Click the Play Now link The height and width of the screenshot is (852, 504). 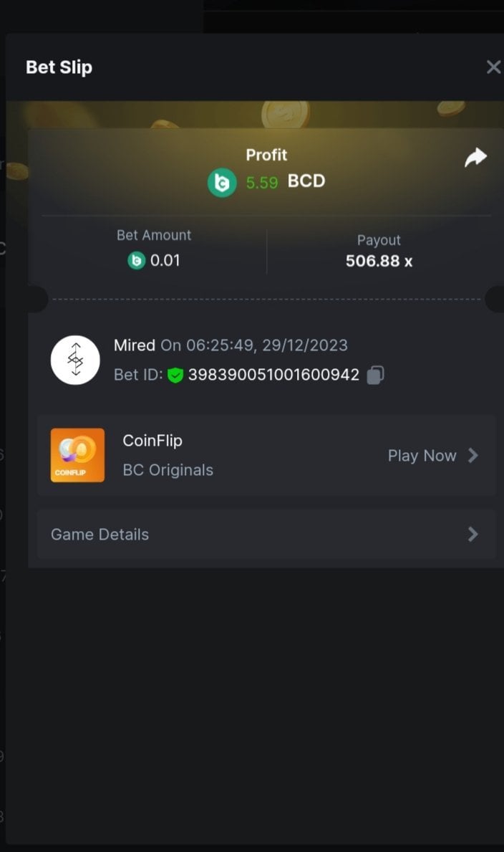[x=422, y=456]
